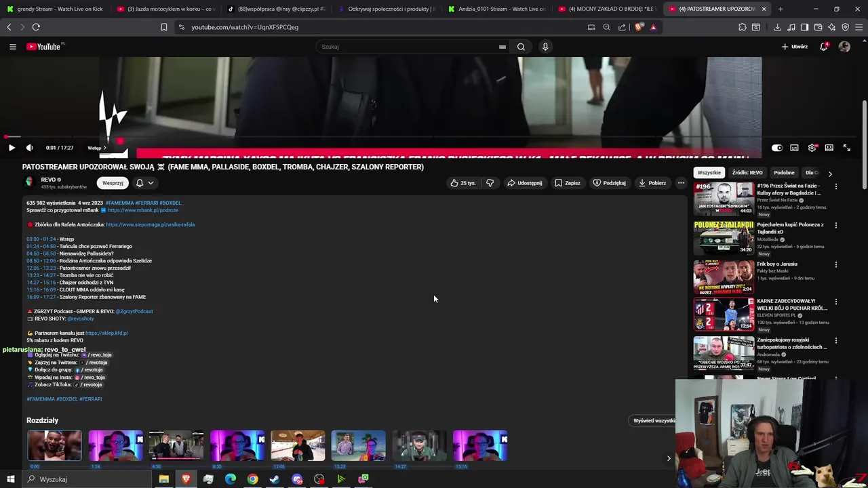Open Brave VPN shield icon

click(x=845, y=27)
